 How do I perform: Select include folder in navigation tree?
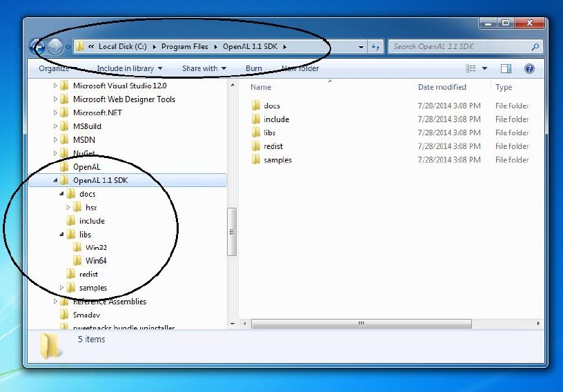[92, 221]
